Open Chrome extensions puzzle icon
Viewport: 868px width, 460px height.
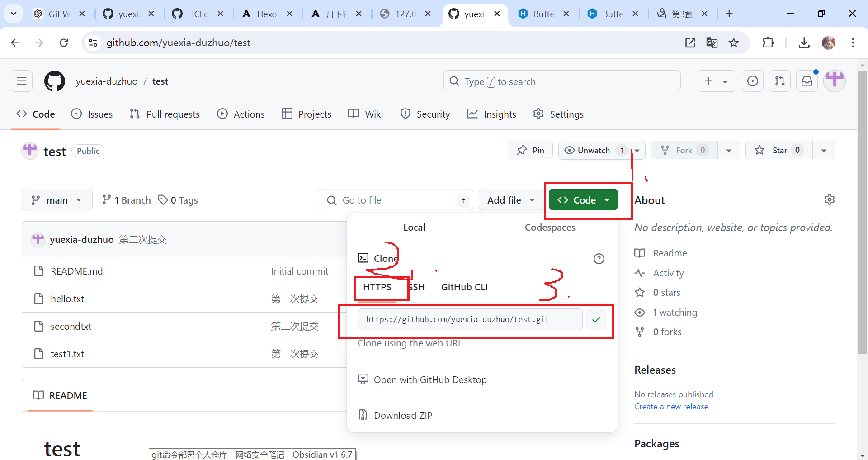[x=768, y=43]
